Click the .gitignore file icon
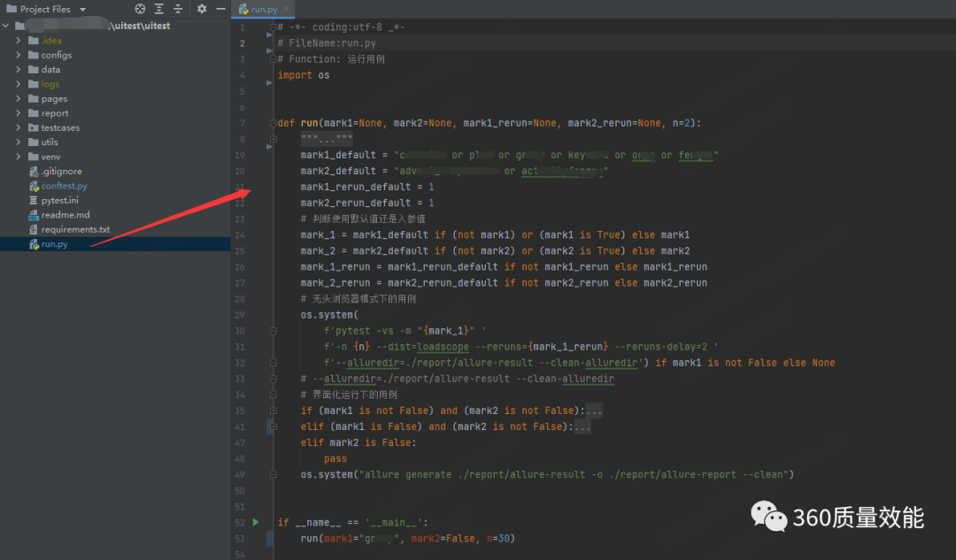This screenshot has width=956, height=560. click(x=35, y=172)
